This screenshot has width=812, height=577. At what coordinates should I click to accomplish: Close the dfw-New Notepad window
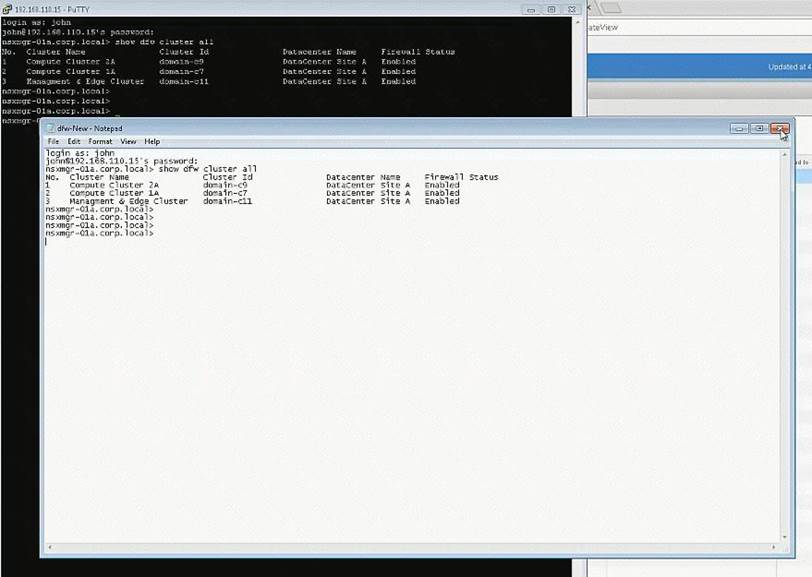click(779, 128)
